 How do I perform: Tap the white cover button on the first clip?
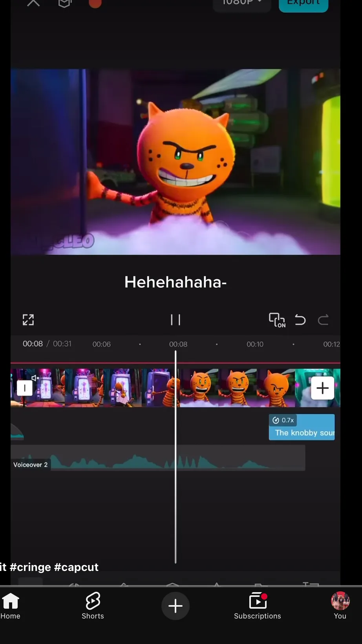tap(25, 388)
